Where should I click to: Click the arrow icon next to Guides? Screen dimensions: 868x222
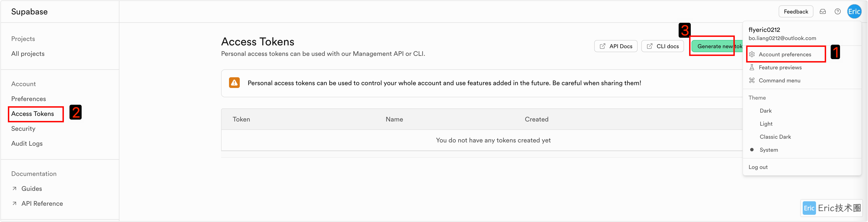coord(14,189)
